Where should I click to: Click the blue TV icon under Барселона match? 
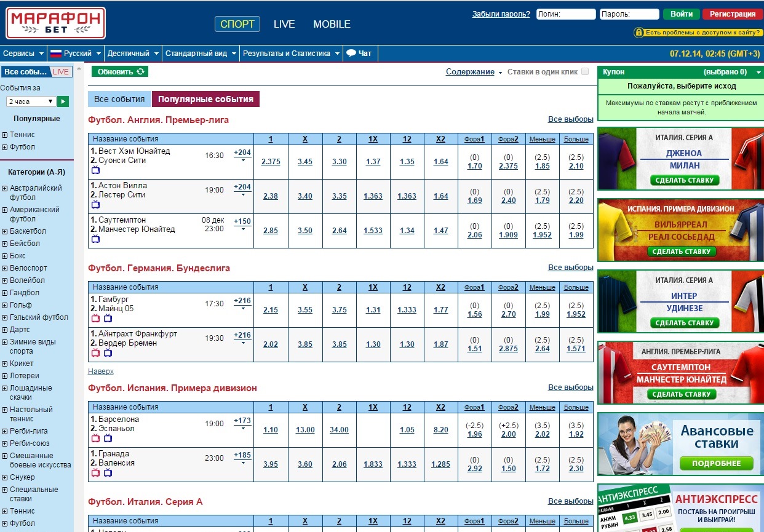tap(108, 439)
